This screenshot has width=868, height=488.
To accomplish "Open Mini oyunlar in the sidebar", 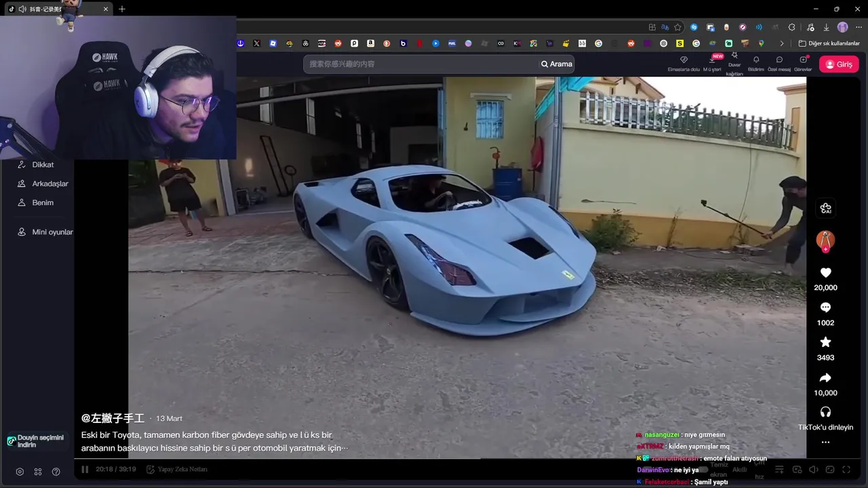I will (x=45, y=232).
